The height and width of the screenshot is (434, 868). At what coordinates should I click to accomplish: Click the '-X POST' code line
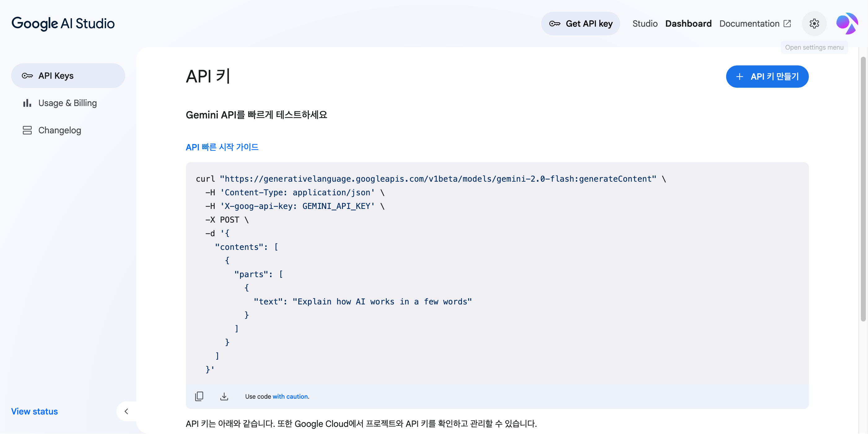[x=227, y=220]
